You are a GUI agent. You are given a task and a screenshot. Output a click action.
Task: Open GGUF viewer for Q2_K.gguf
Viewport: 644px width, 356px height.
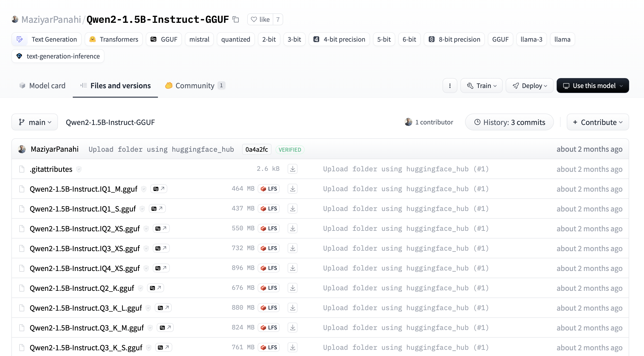[x=155, y=288]
